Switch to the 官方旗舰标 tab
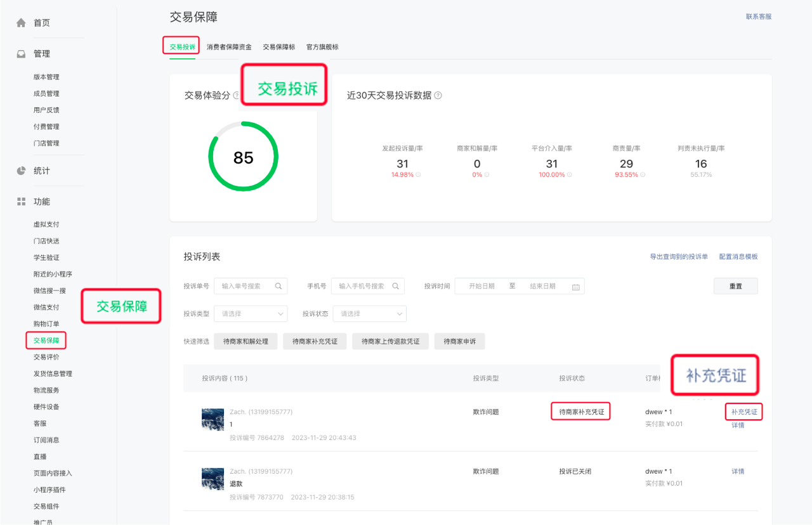Screen dimensions: 812x525 (322, 47)
